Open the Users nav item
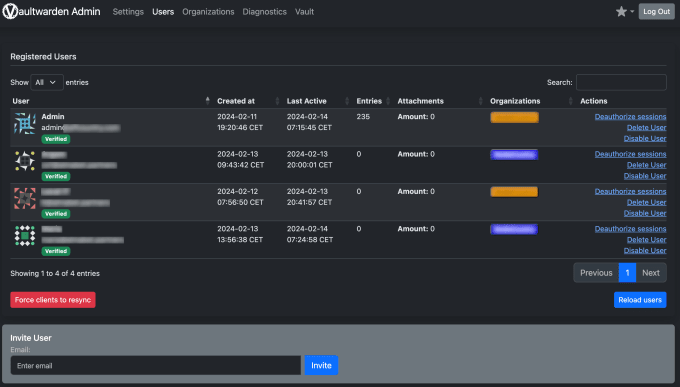Image resolution: width=680 pixels, height=387 pixels. pyautogui.click(x=163, y=12)
